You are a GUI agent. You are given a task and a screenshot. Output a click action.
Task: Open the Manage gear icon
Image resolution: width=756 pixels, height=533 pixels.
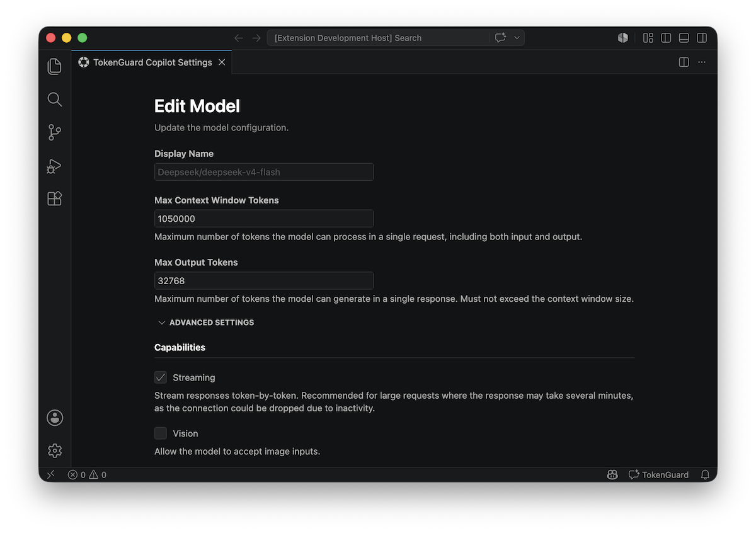[x=55, y=450]
